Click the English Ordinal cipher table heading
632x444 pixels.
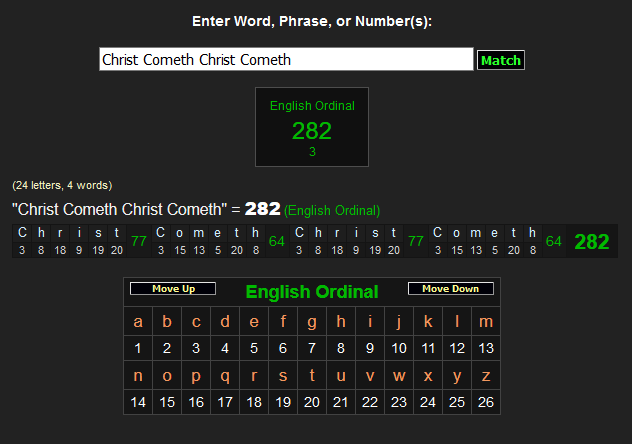[x=312, y=292]
